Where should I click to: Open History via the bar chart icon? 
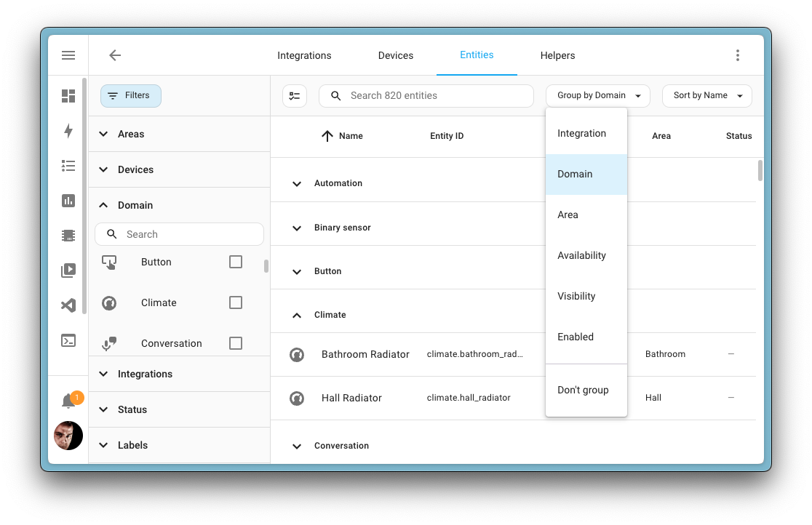click(68, 201)
